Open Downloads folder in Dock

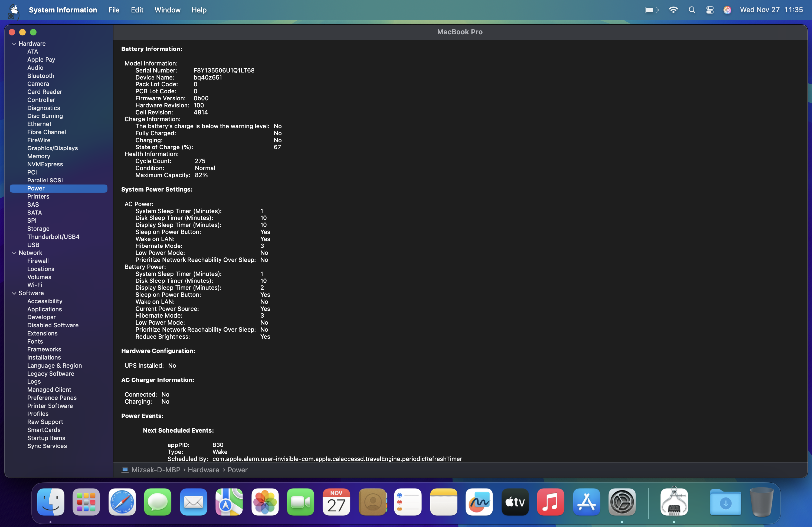point(726,502)
